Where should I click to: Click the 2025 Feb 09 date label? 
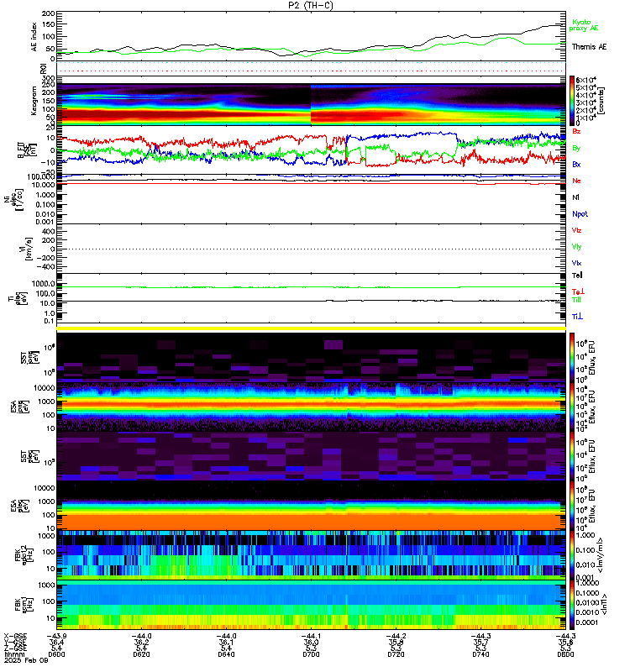point(26,660)
